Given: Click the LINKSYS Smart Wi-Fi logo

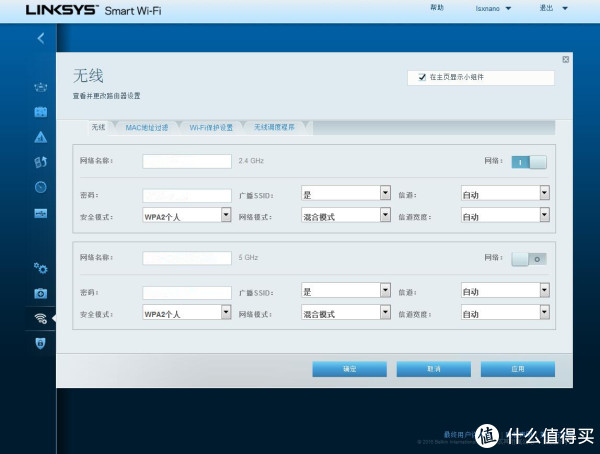Looking at the screenshot, I should [94, 10].
